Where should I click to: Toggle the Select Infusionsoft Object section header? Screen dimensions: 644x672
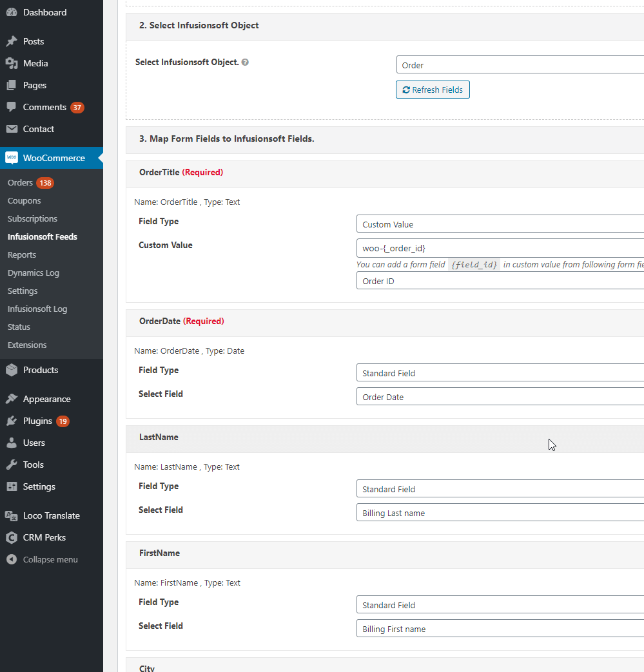[x=385, y=26]
